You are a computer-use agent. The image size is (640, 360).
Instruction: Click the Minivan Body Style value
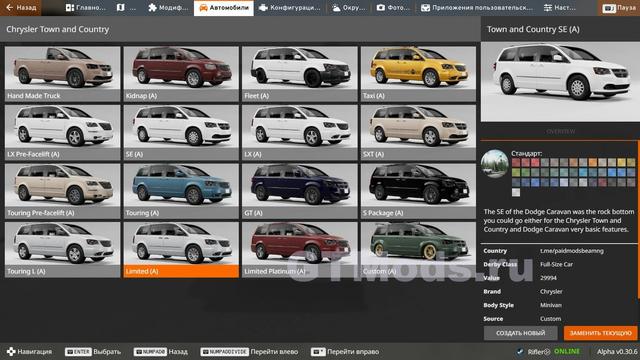pos(551,305)
